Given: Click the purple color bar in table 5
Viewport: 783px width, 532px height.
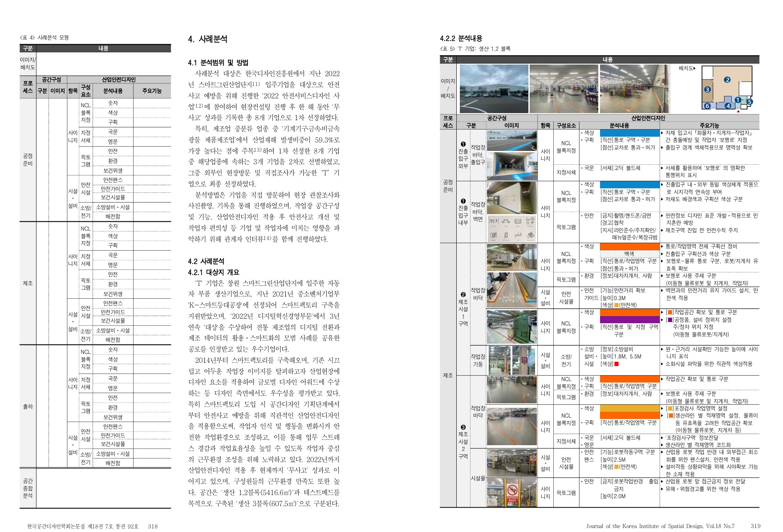Looking at the screenshot, I should pyautogui.click(x=629, y=320).
